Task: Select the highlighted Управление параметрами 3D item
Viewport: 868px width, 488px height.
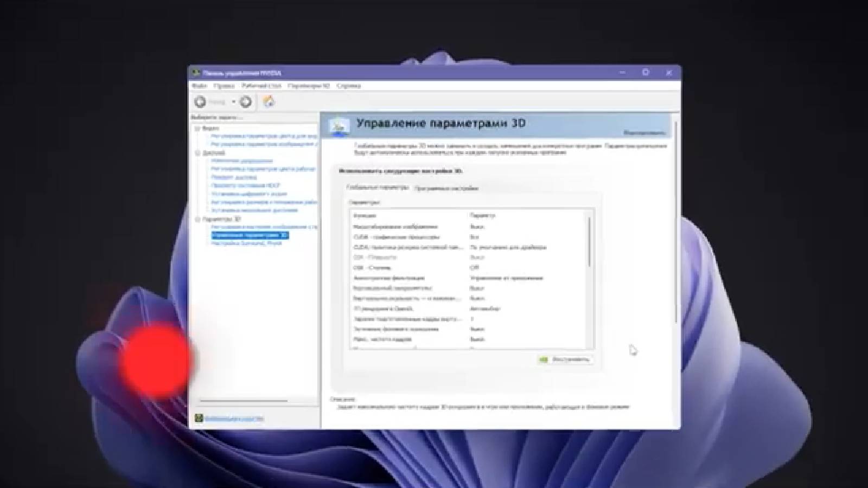Action: click(x=250, y=235)
